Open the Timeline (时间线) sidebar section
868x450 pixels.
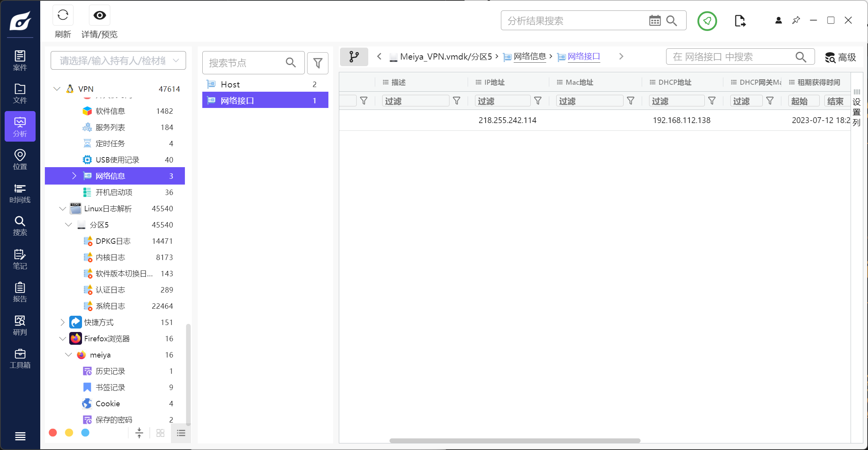pos(20,193)
